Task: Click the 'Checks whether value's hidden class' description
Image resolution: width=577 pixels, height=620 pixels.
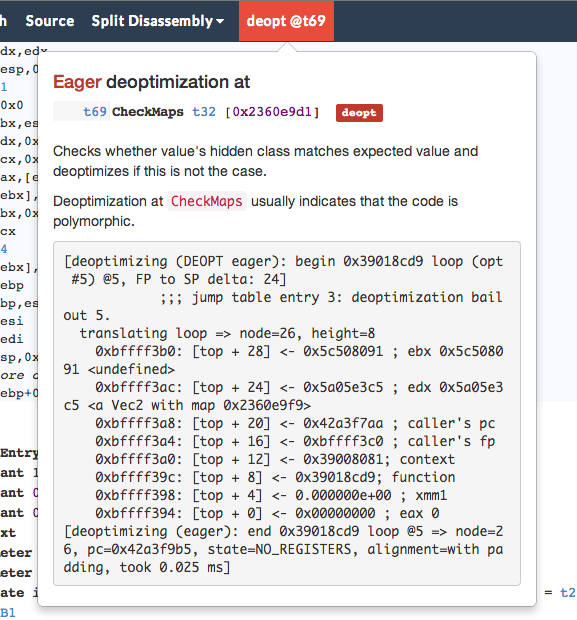Action: coord(265,161)
